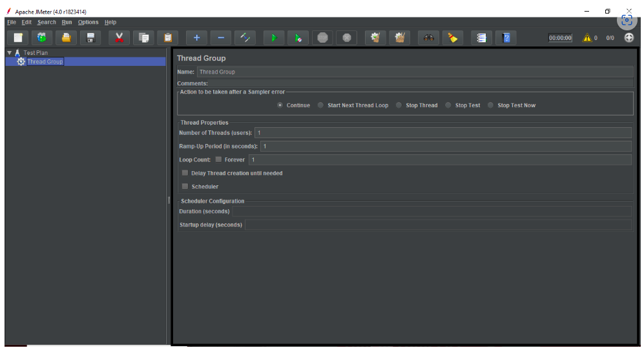Select the Stop Thread radio option

tap(399, 105)
